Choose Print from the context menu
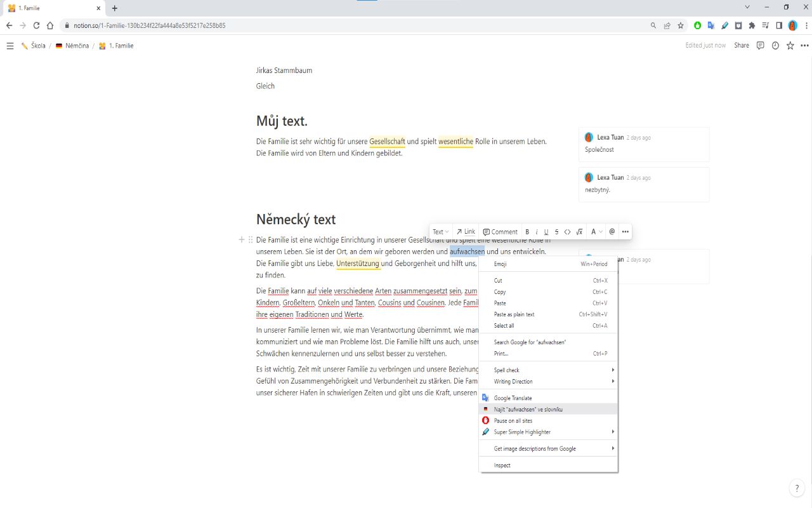 click(x=548, y=354)
